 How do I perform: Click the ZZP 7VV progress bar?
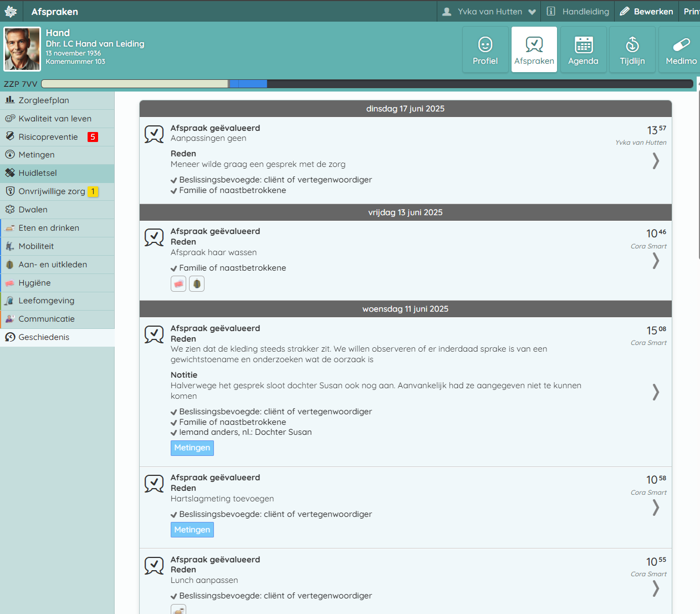(x=366, y=84)
